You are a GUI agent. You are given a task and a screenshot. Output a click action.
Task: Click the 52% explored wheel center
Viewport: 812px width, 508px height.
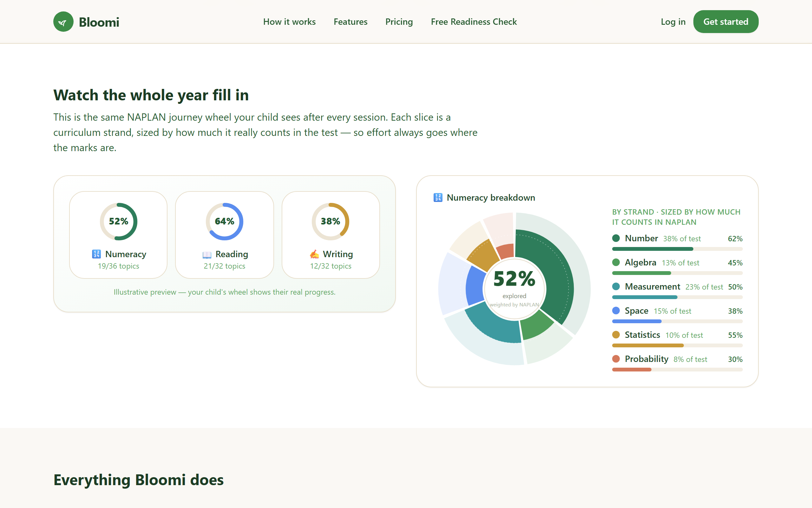click(x=514, y=289)
